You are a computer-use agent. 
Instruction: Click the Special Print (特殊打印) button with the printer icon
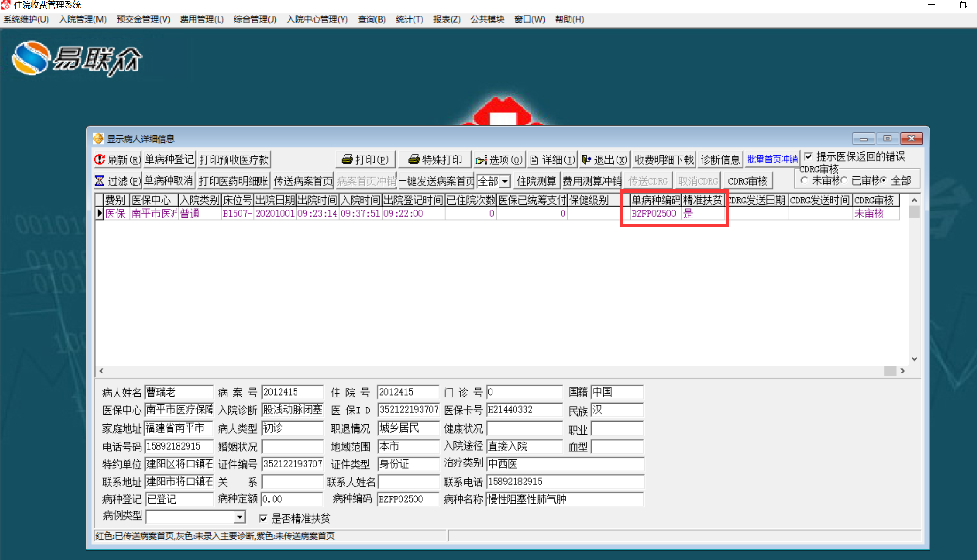(435, 160)
